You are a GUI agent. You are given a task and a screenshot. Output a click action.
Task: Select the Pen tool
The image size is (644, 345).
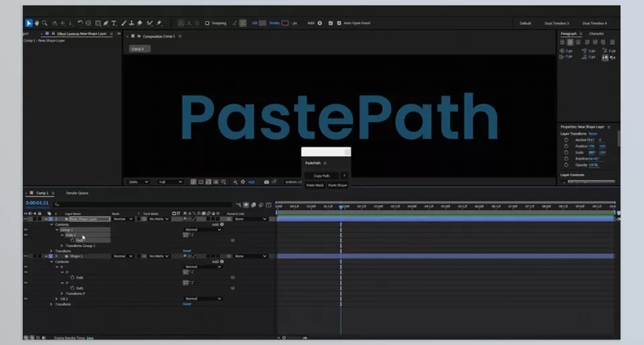tap(106, 23)
